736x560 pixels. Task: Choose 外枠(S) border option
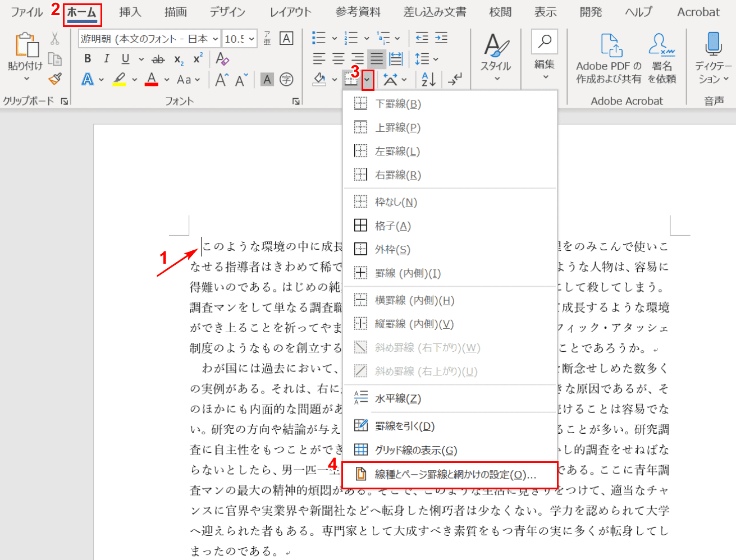[450, 249]
